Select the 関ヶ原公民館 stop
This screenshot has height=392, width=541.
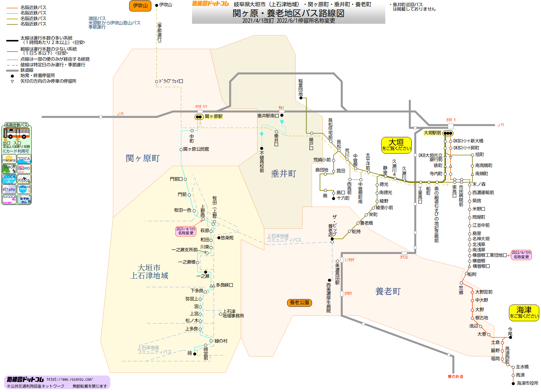coord(181,150)
